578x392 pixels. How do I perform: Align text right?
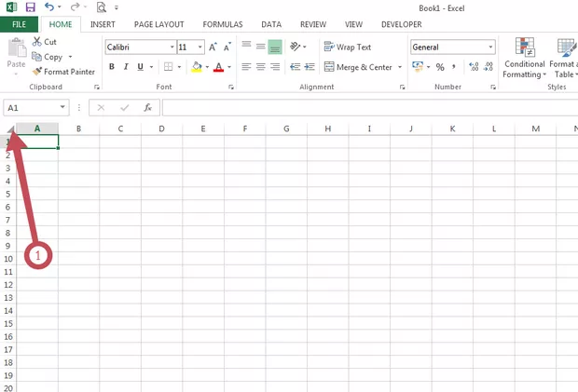click(x=275, y=67)
